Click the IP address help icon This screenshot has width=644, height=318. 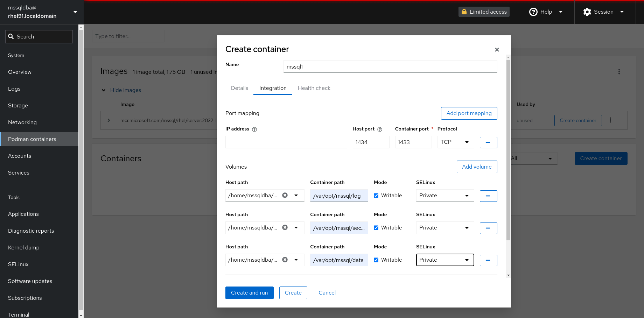click(x=254, y=129)
